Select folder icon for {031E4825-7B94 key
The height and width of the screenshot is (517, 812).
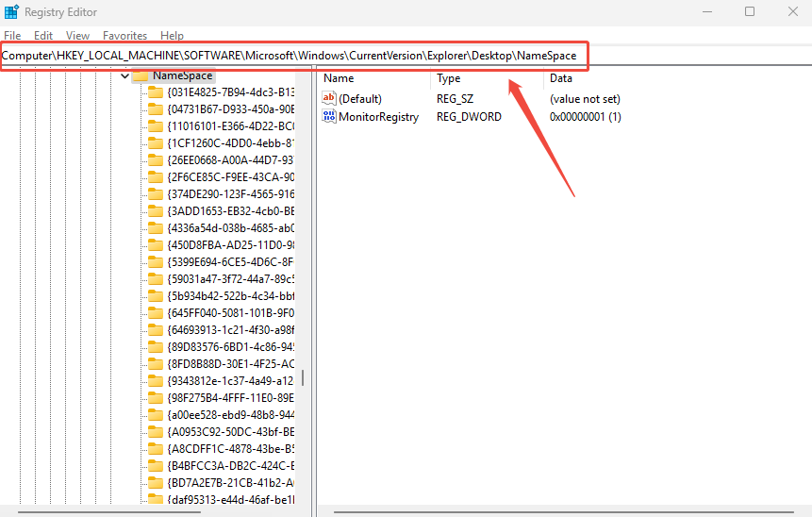point(156,92)
